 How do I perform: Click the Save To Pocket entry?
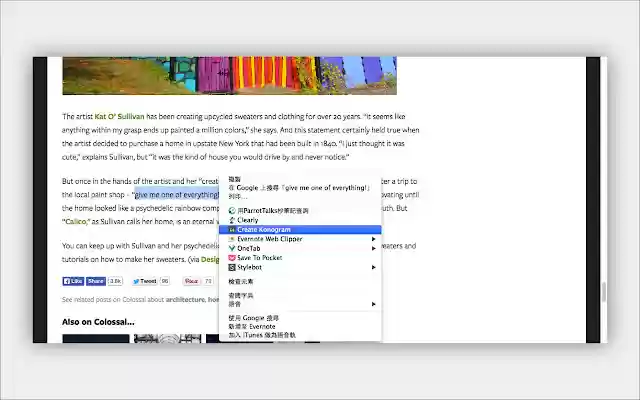(300, 258)
